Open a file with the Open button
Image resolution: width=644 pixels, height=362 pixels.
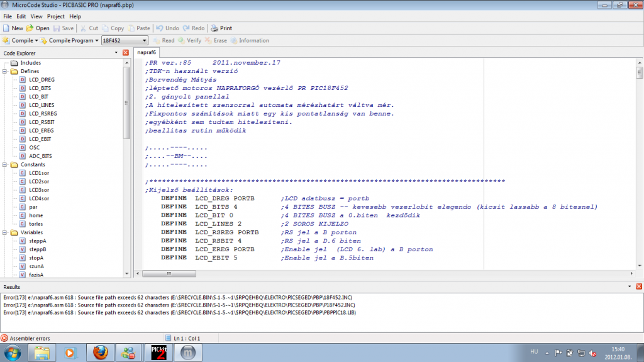pyautogui.click(x=38, y=28)
